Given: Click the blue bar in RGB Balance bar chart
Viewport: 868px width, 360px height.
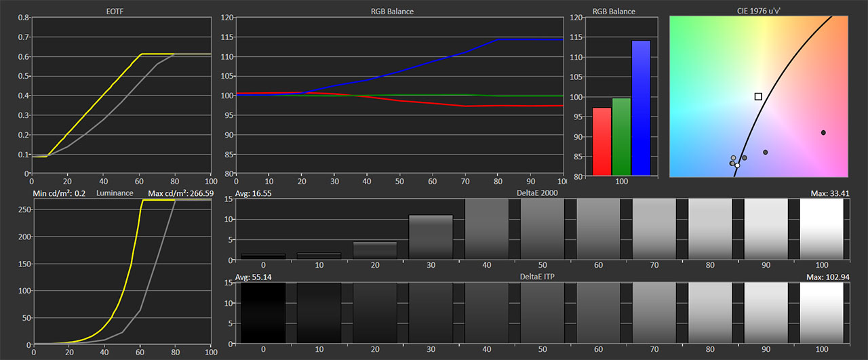Looking at the screenshot, I should [x=641, y=108].
